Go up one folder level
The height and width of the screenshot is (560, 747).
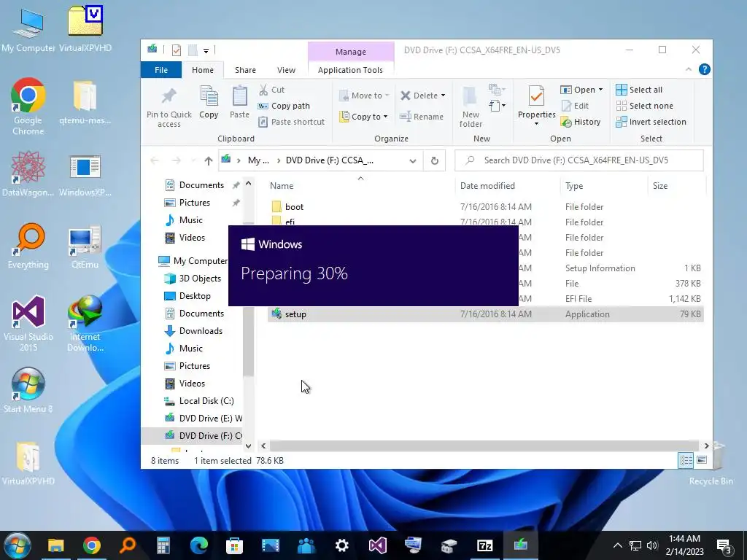(208, 161)
